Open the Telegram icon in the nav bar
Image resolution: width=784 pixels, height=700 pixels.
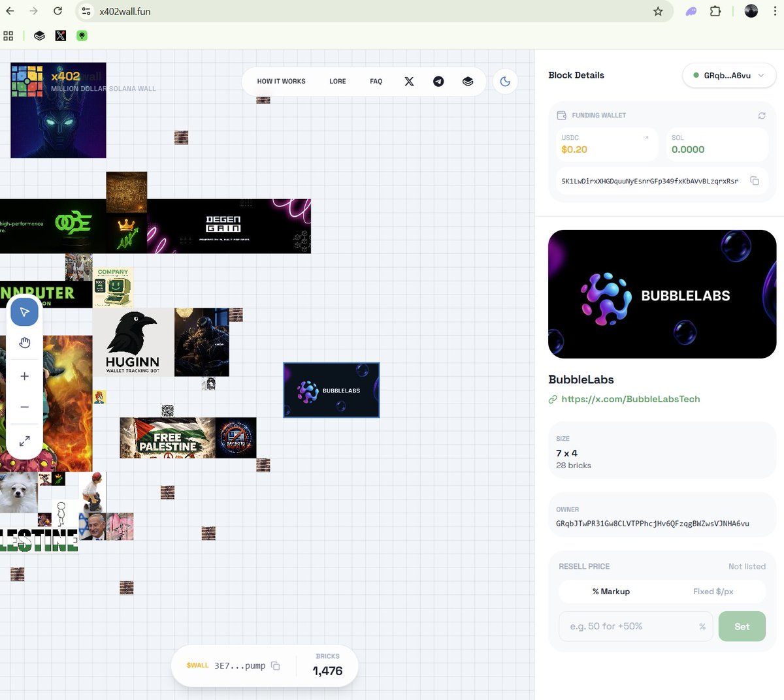(438, 82)
